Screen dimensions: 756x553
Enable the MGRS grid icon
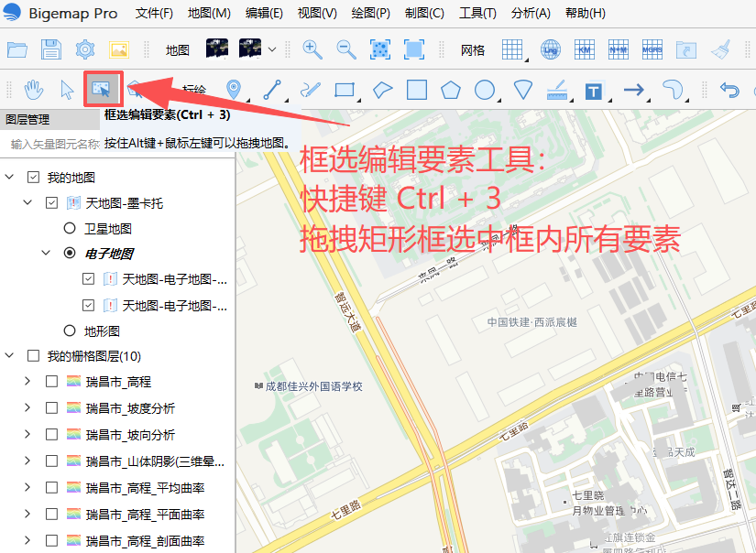coord(652,49)
